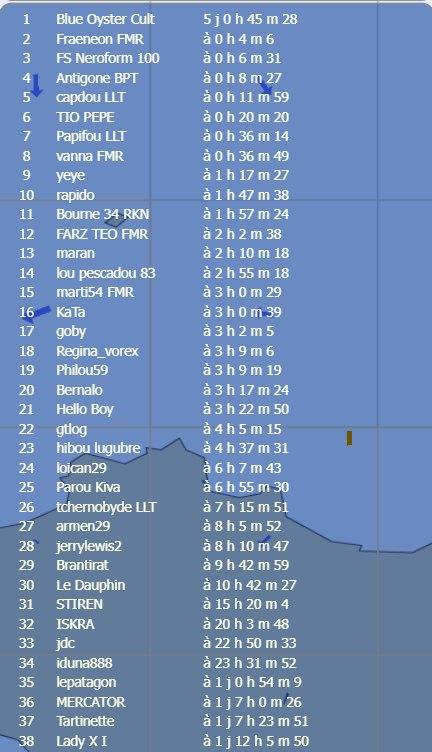Click the blue arrow boat beside rank 5

coord(36,86)
